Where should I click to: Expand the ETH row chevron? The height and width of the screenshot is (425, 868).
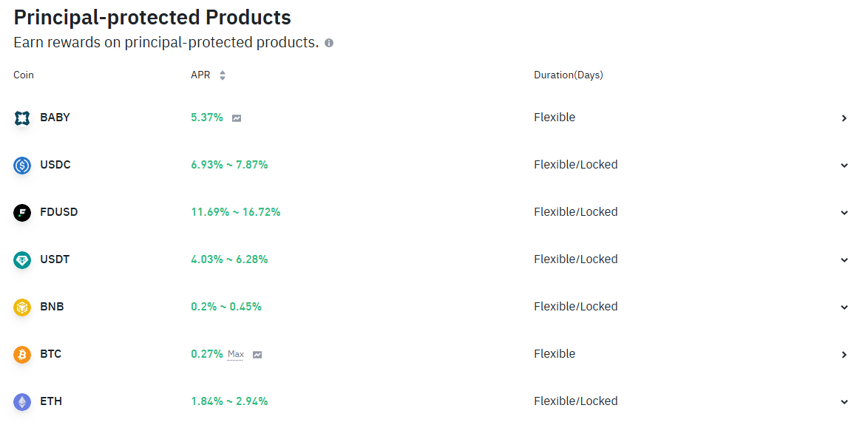[x=844, y=402]
